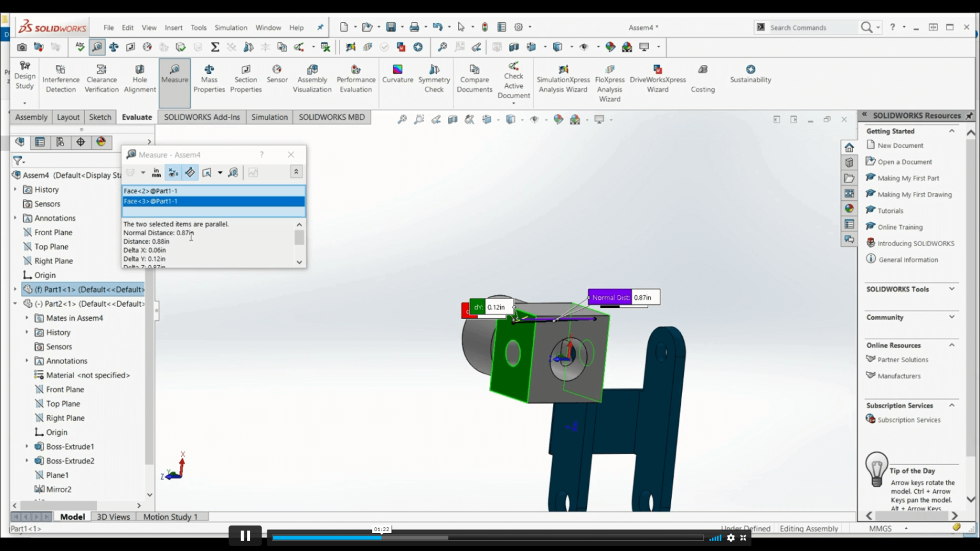Open Sustainability evaluation tool

pos(750,73)
